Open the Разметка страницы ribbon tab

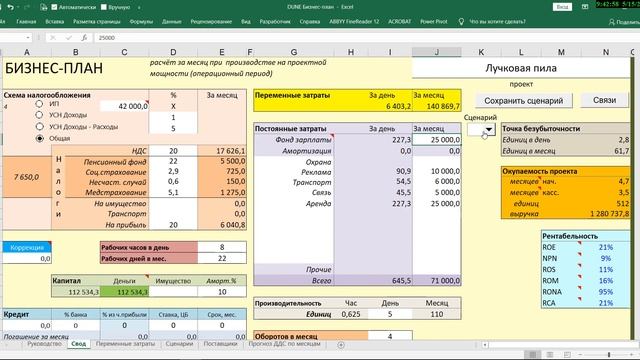[x=97, y=22]
